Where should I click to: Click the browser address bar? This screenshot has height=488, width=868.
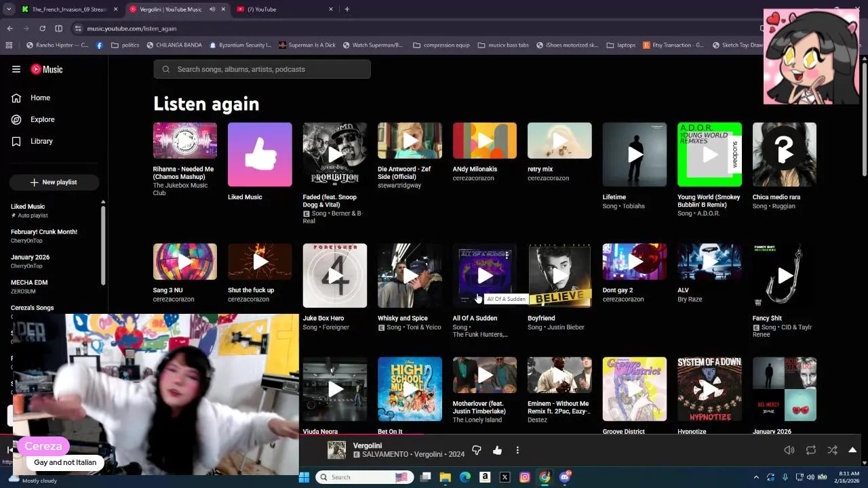[414, 28]
